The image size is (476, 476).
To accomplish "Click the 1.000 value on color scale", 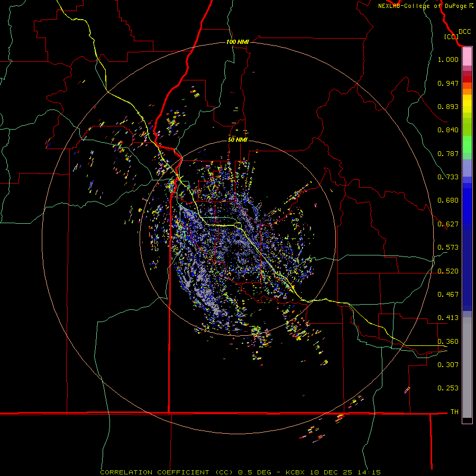I will [448, 59].
